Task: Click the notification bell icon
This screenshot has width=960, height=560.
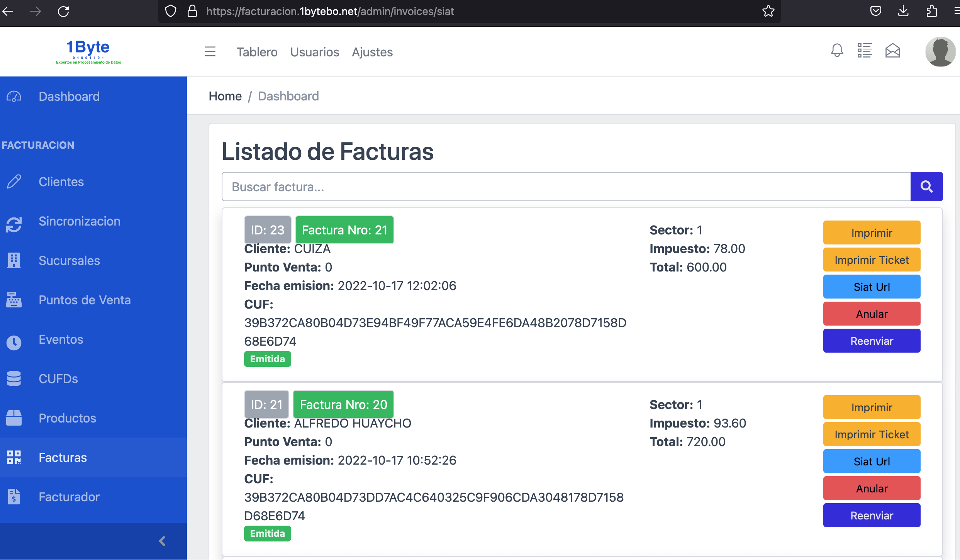Action: tap(837, 51)
